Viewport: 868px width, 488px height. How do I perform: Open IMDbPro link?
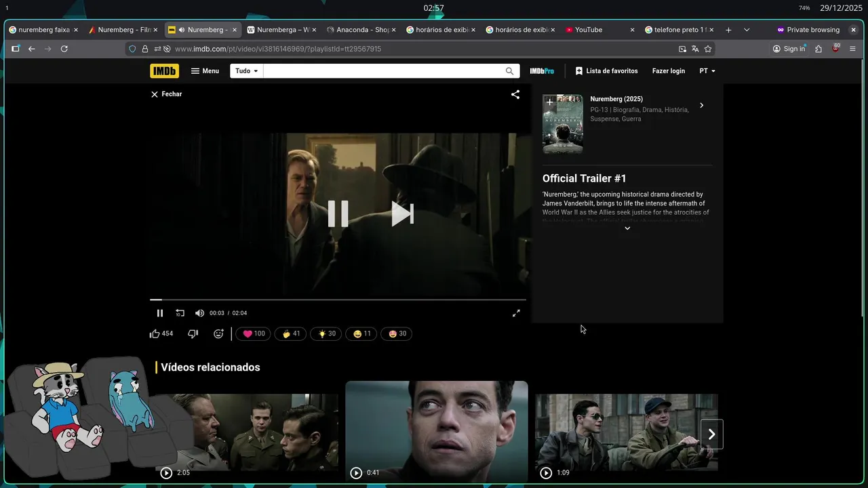click(542, 71)
